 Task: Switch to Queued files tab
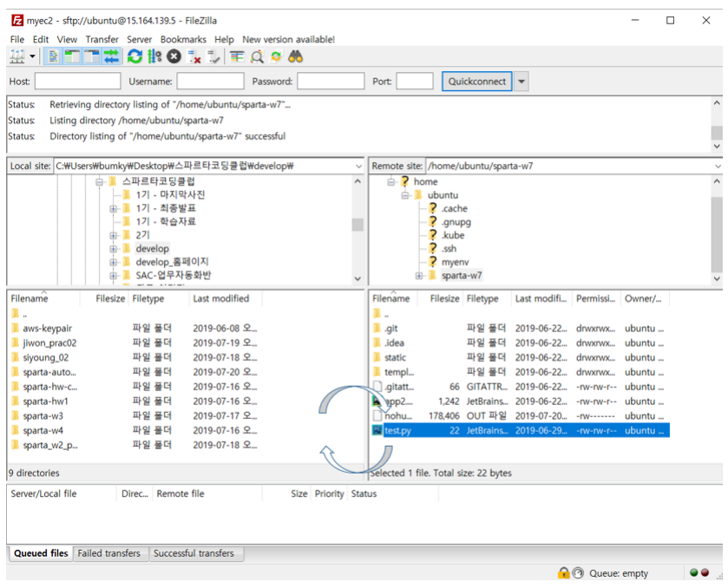[41, 553]
